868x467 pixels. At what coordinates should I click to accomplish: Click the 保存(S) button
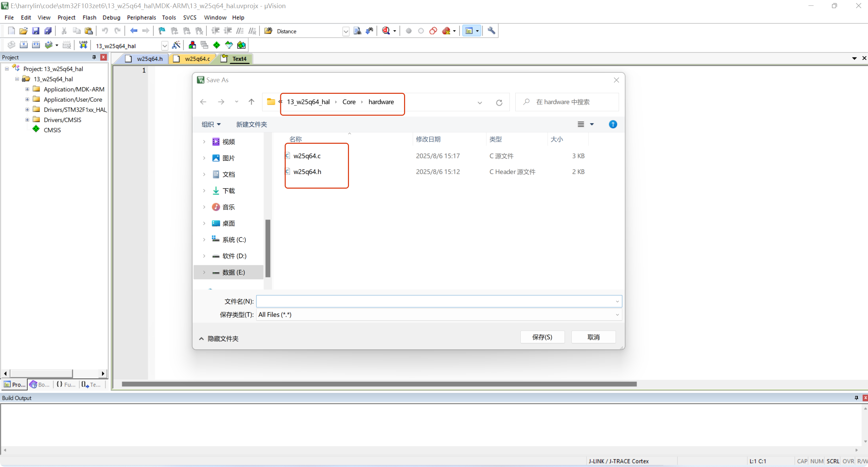pos(542,337)
